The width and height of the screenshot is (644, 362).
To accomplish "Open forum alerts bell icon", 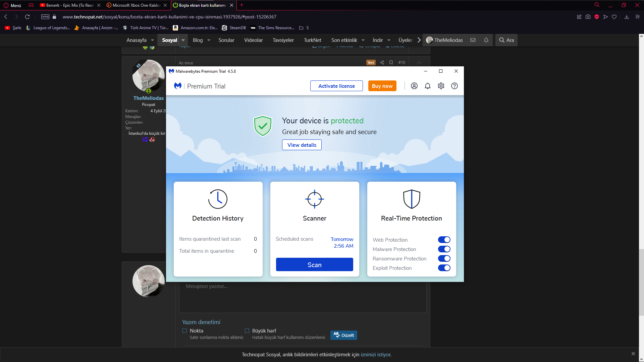I will pos(486,40).
